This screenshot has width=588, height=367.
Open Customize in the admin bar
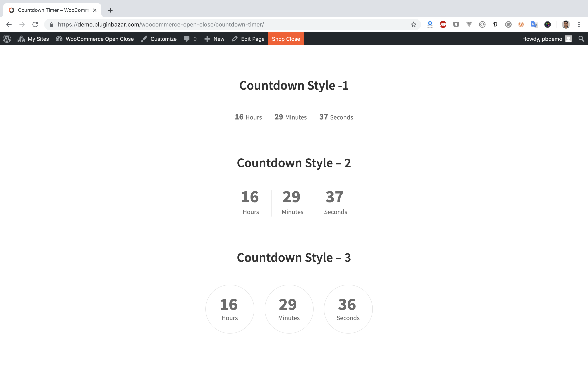(x=159, y=39)
